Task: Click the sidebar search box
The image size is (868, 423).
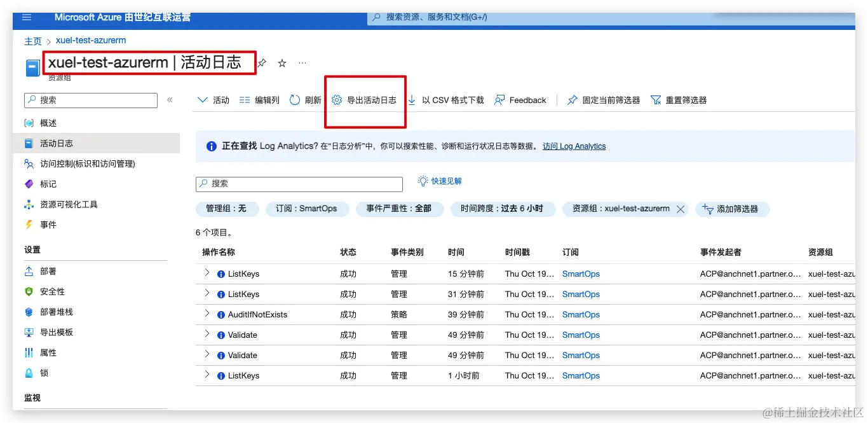Action: coord(91,100)
